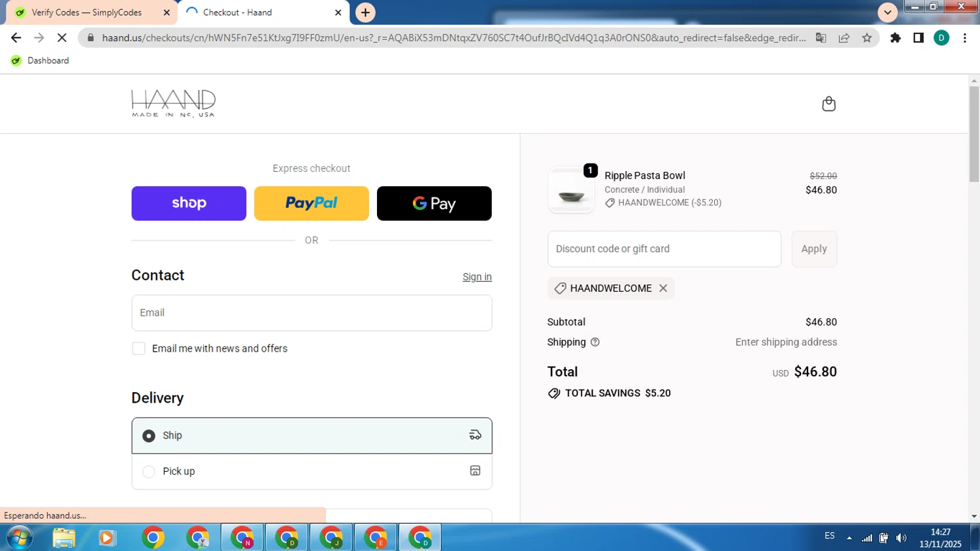Image resolution: width=980 pixels, height=551 pixels.
Task: Open translate page icon
Action: coord(821,38)
